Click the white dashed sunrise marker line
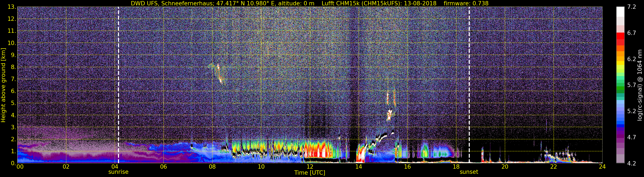Image resolution: width=644 pixels, height=177 pixels. [118, 85]
